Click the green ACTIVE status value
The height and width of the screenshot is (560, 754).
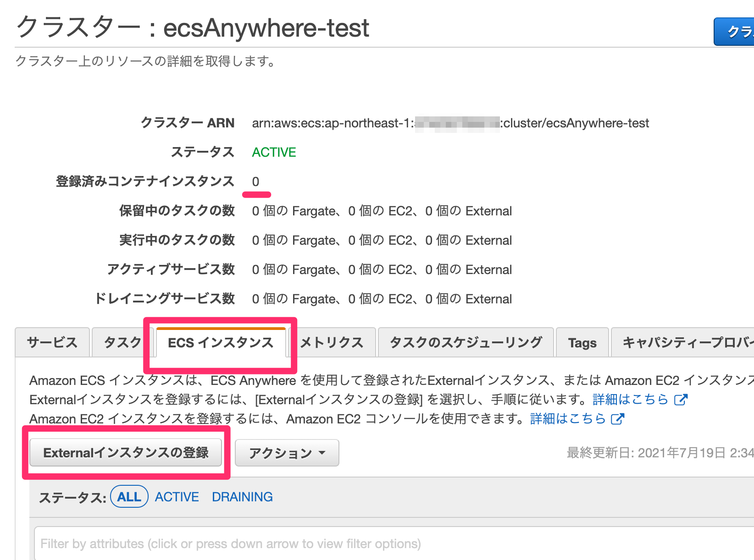coord(274,152)
